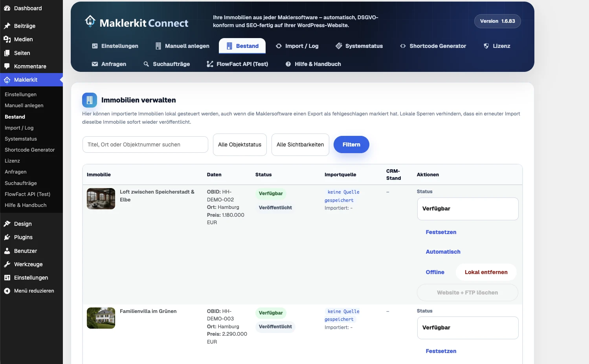The image size is (589, 364).
Task: Click the CRM-Stand column header
Action: [x=394, y=175]
